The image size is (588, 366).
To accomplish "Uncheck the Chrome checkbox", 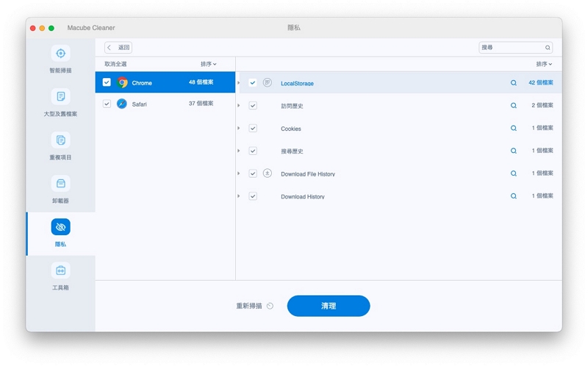I will point(107,82).
